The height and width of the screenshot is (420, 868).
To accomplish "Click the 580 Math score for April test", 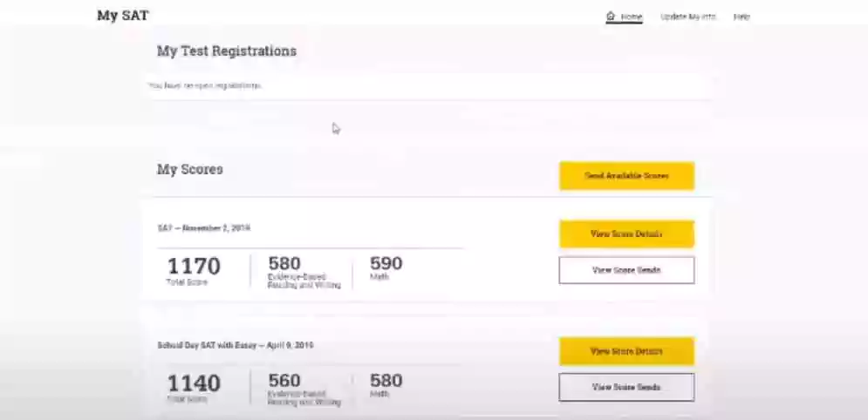I will [x=386, y=381].
